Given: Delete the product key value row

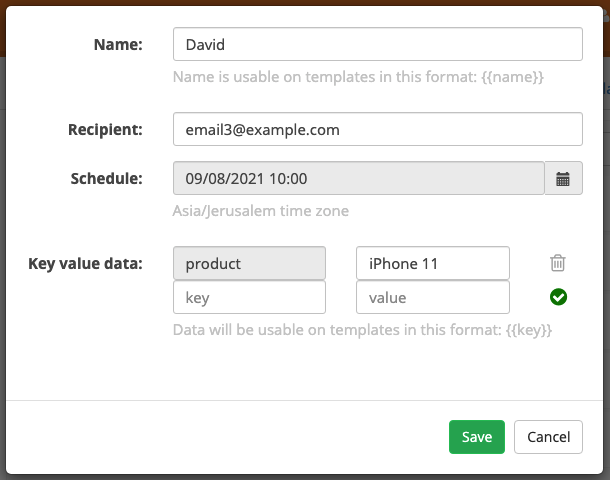Looking at the screenshot, I should [x=558, y=263].
